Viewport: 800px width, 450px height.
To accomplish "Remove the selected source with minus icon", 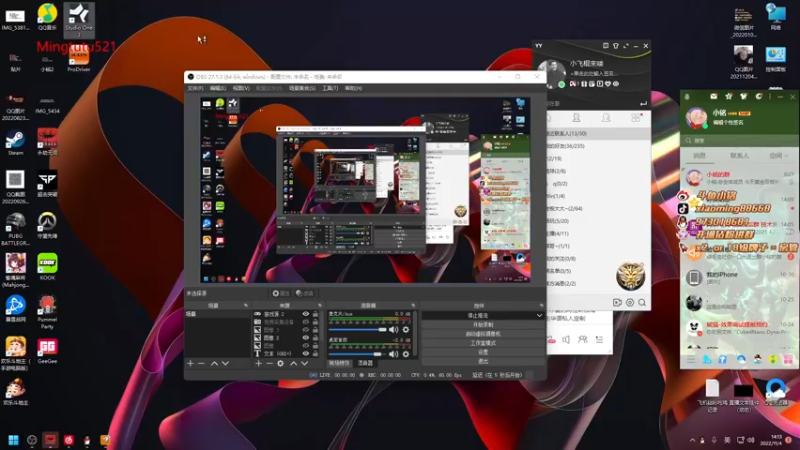I will click(x=269, y=363).
